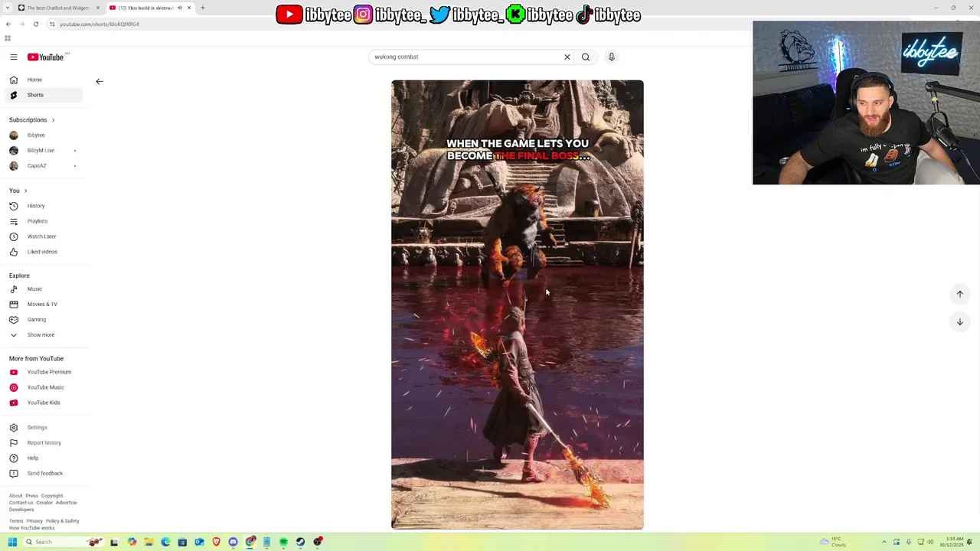The image size is (980, 551).
Task: Open Gaming category
Action: click(44, 320)
